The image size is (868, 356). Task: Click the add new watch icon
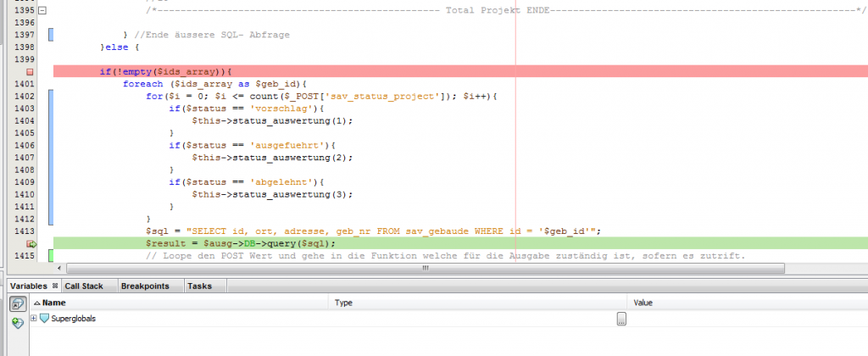click(17, 322)
